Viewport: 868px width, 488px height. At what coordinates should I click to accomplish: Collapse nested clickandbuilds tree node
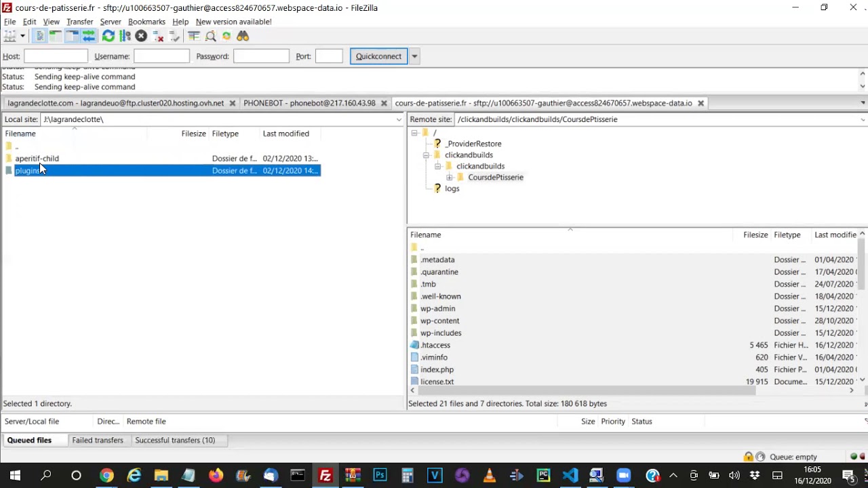pos(437,166)
